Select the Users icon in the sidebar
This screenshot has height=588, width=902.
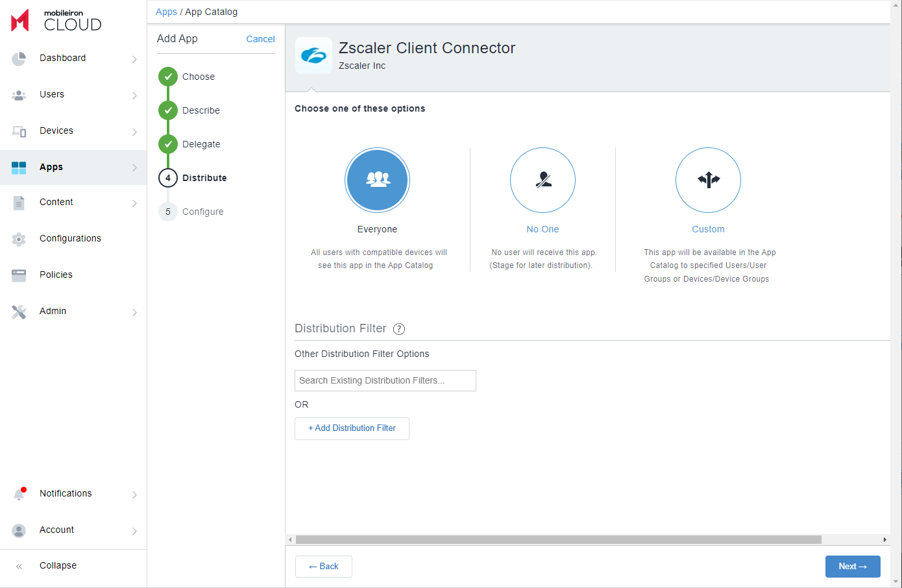(19, 94)
